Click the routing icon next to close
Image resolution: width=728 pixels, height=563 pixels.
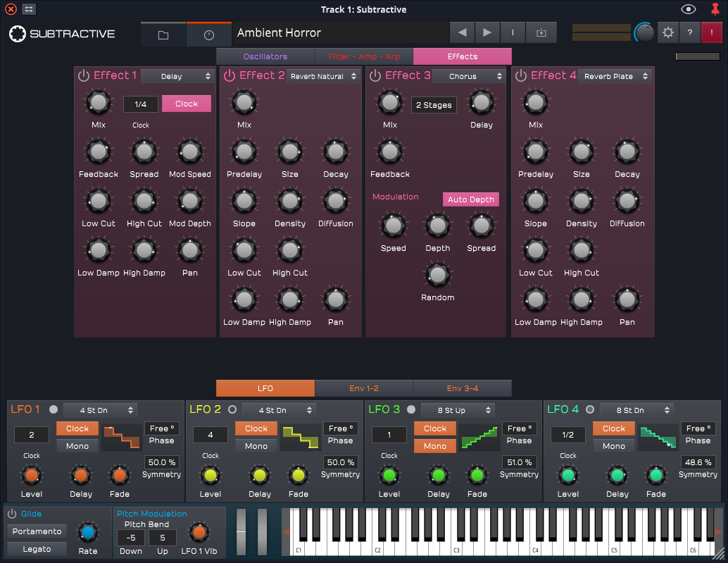point(29,9)
